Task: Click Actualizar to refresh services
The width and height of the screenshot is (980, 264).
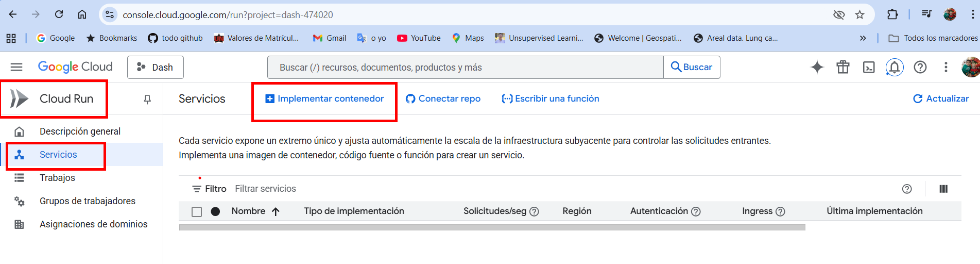Action: (x=941, y=98)
